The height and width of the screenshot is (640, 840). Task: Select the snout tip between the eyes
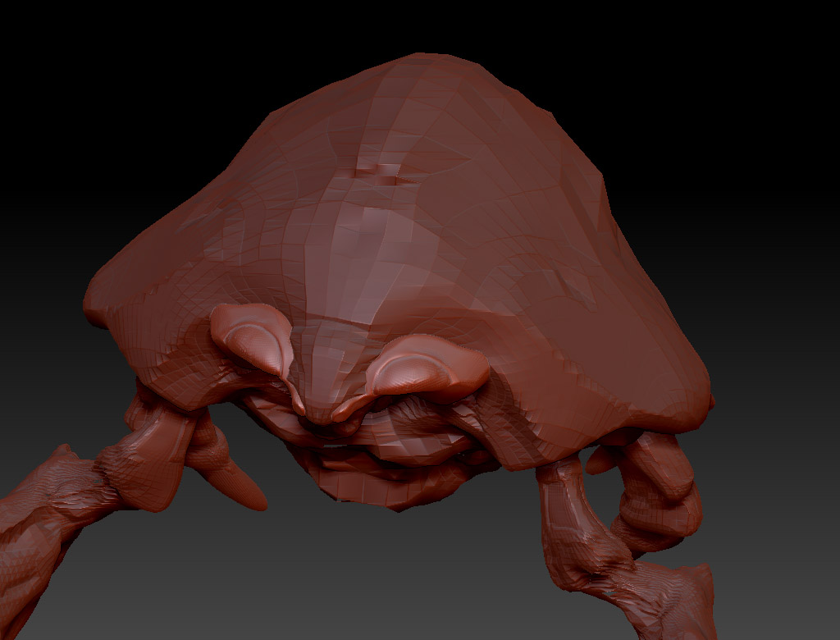pyautogui.click(x=321, y=410)
